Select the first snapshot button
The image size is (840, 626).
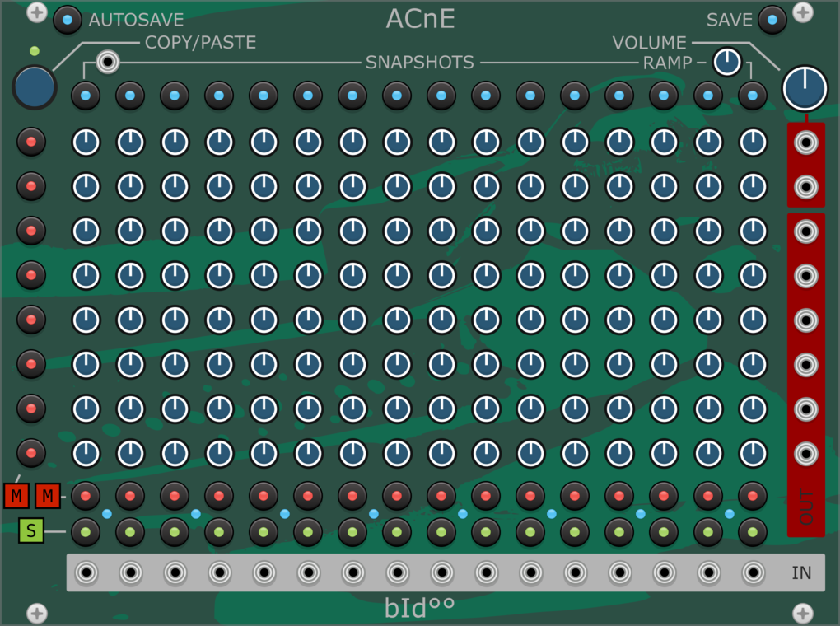(x=86, y=96)
